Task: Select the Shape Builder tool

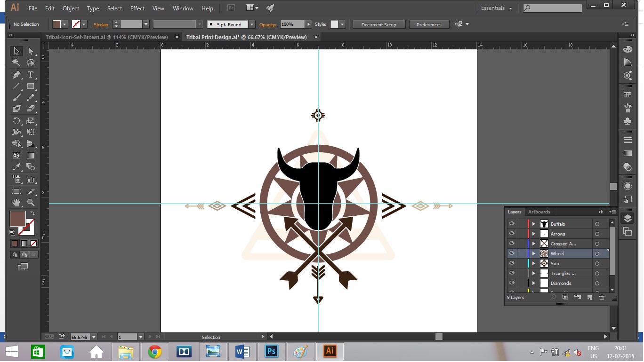Action: tap(16, 143)
